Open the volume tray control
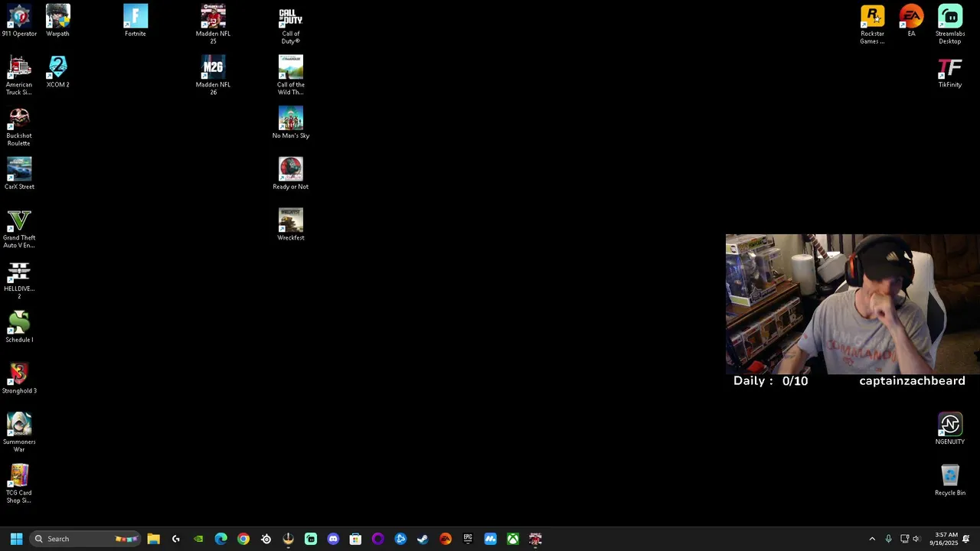Viewport: 980px width, 551px height. (x=916, y=539)
